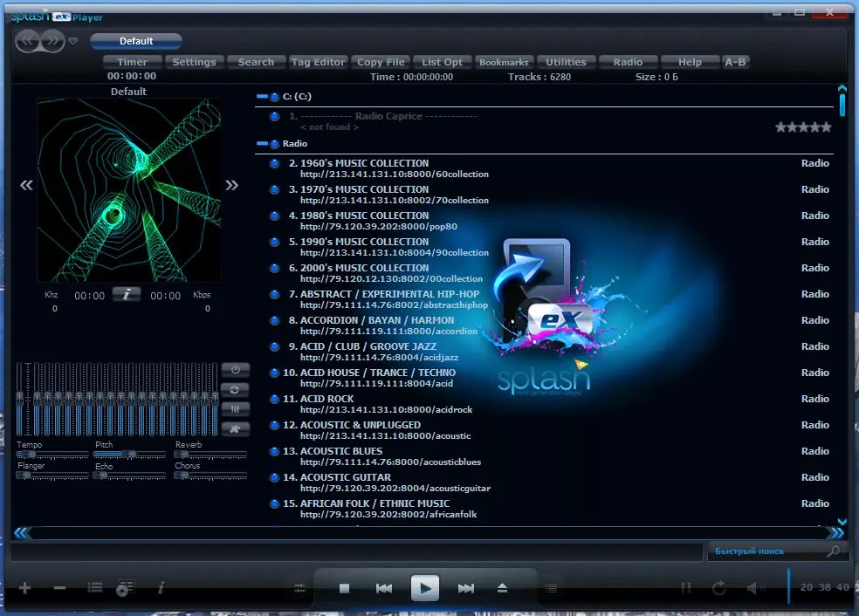Adjust the Pitch slider
This screenshot has height=616, width=859.
[129, 455]
